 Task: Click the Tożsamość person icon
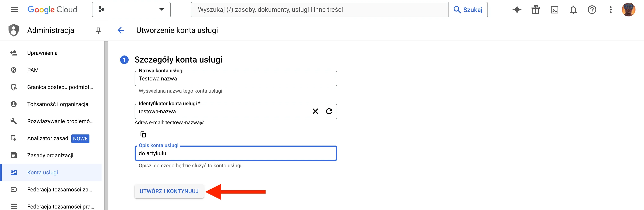tap(14, 104)
